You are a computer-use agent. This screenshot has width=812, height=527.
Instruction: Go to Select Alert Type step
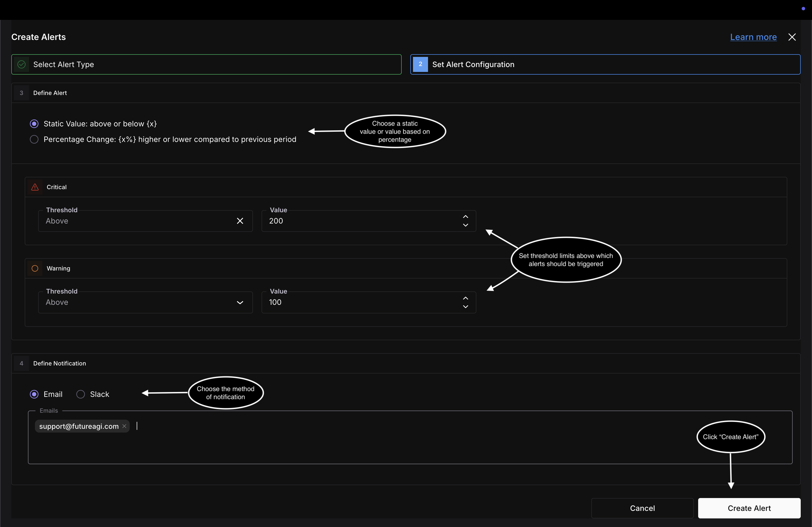(x=206, y=64)
